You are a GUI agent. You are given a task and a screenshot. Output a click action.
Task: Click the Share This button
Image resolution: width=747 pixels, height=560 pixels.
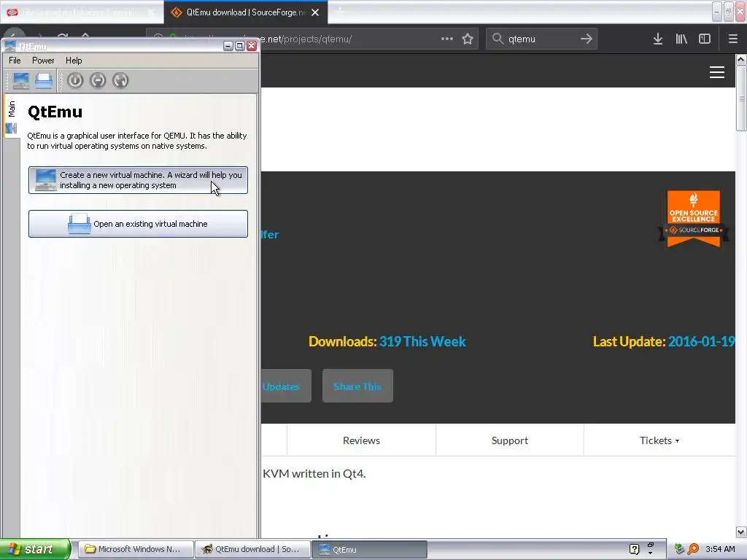click(357, 386)
